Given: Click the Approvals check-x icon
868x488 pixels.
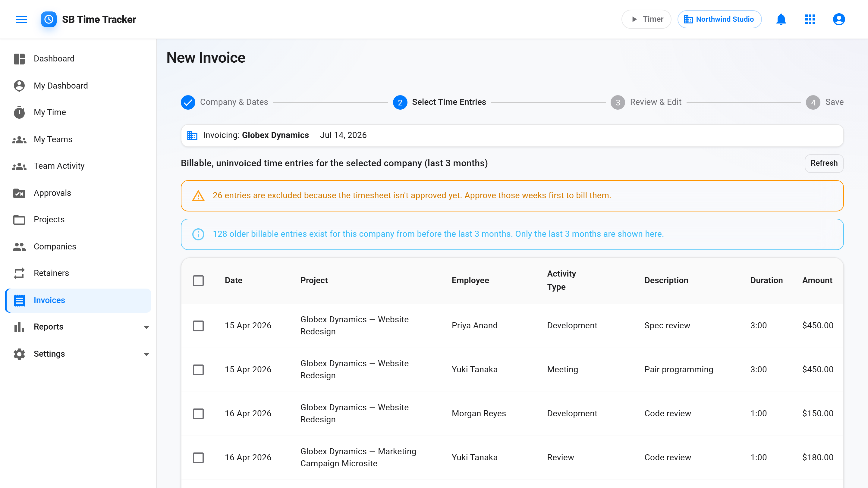Looking at the screenshot, I should coord(19,193).
